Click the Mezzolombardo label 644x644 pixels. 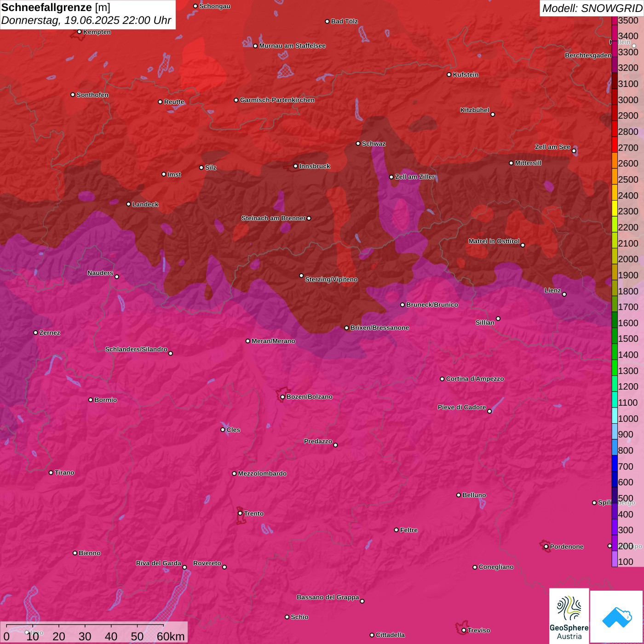click(x=262, y=473)
